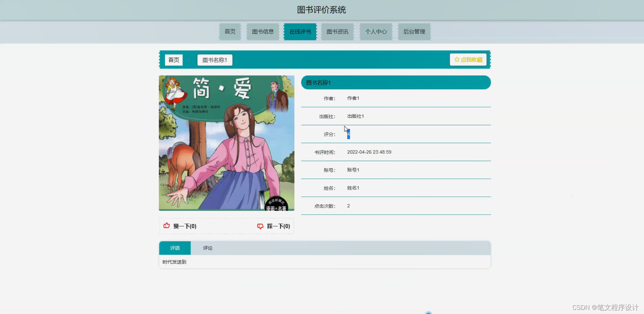This screenshot has height=314, width=644.
Task: Open the 首页 navigation menu item
Action: (x=230, y=32)
